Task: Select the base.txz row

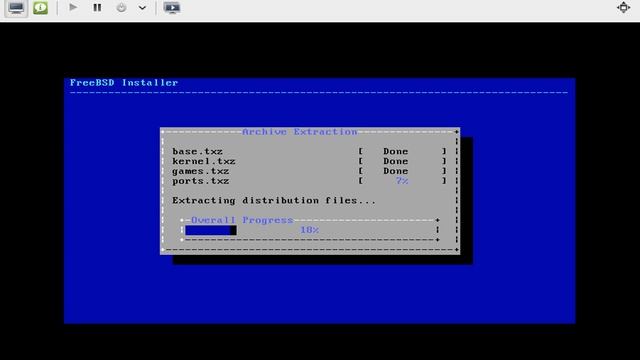Action: pyautogui.click(x=309, y=151)
